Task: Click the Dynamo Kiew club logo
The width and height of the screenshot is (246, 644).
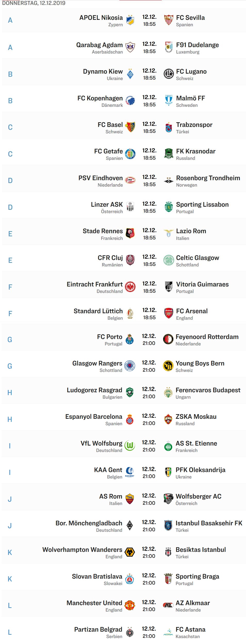Action: (130, 74)
